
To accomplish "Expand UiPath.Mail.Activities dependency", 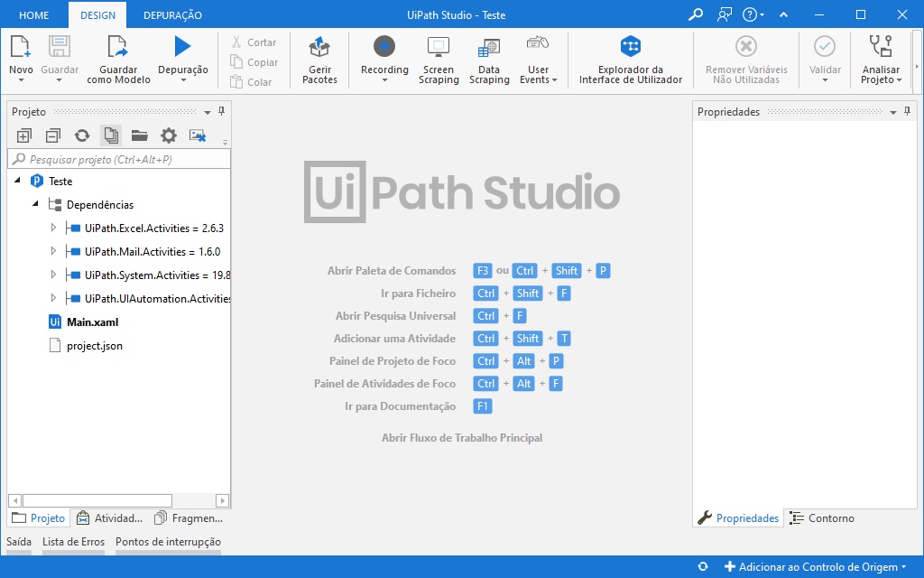I will coord(53,251).
